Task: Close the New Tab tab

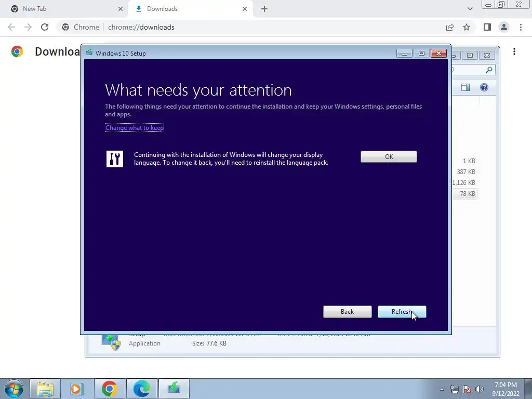Action: click(121, 9)
